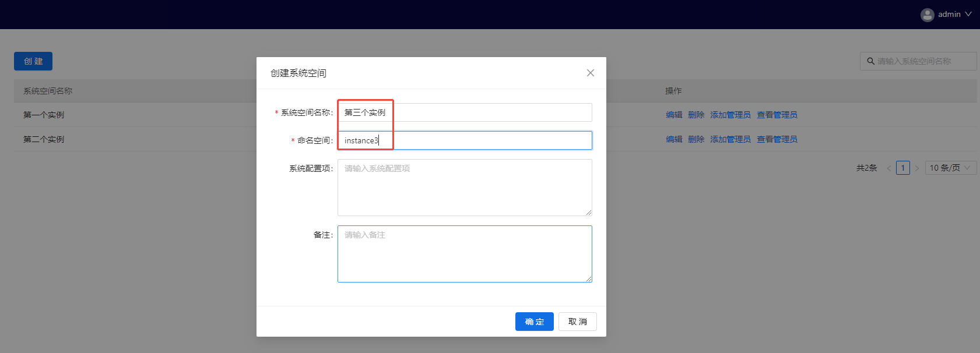Click the 确定 button

click(534, 322)
